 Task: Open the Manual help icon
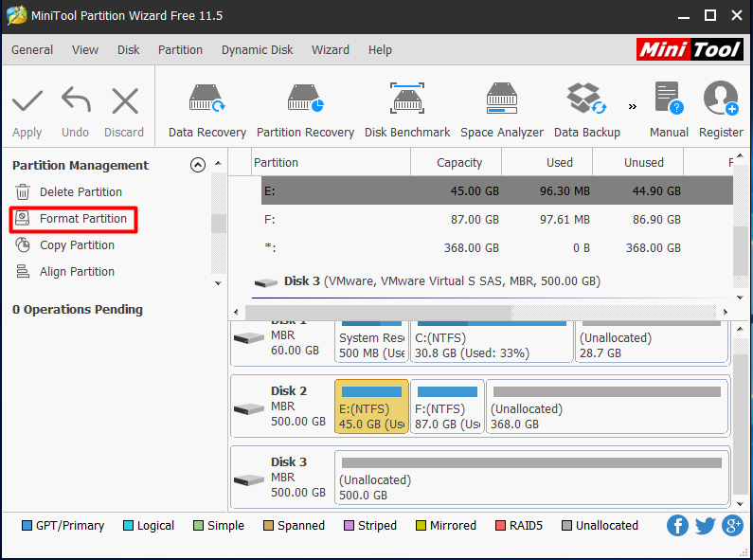click(x=669, y=99)
